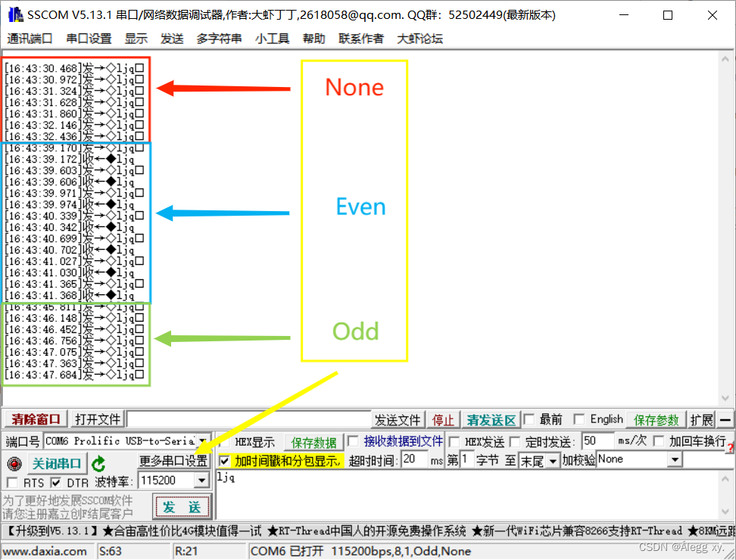Image resolution: width=736 pixels, height=560 pixels.
Task: Open the 通讯端口 menu
Action: coord(30,39)
